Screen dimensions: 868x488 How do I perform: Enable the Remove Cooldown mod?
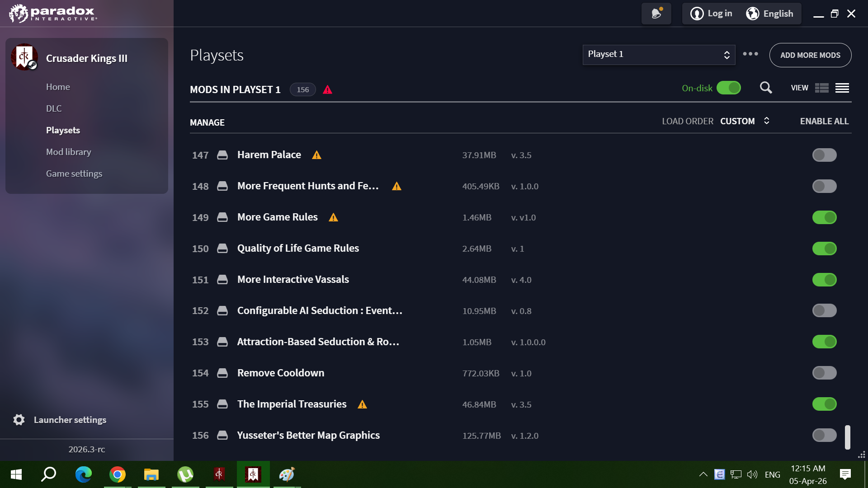pos(825,373)
